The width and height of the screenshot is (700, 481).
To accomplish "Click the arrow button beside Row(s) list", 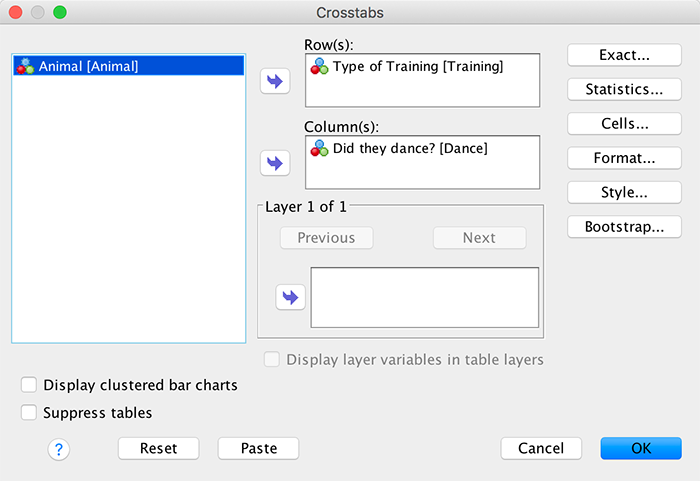I will (274, 82).
